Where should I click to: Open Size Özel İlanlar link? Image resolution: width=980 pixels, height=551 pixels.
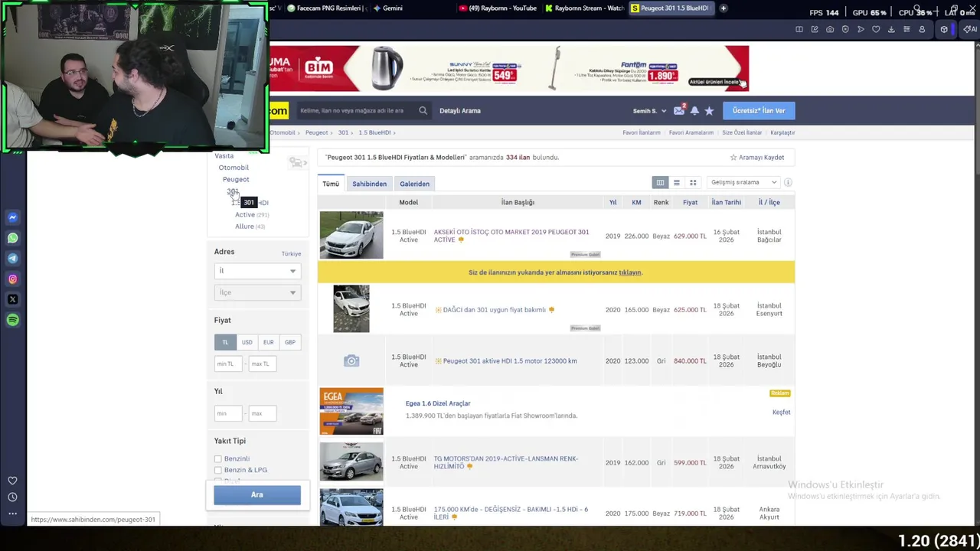(x=742, y=132)
